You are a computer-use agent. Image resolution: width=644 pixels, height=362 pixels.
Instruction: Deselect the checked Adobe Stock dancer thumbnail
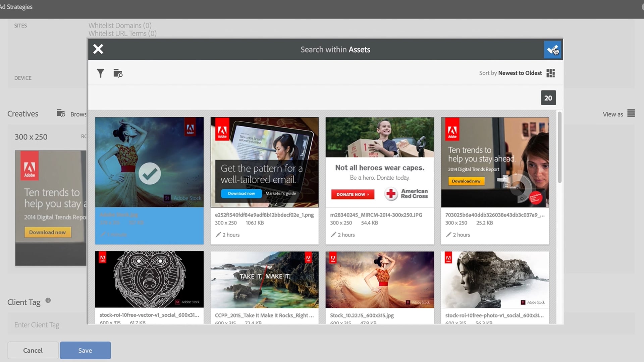tap(149, 162)
